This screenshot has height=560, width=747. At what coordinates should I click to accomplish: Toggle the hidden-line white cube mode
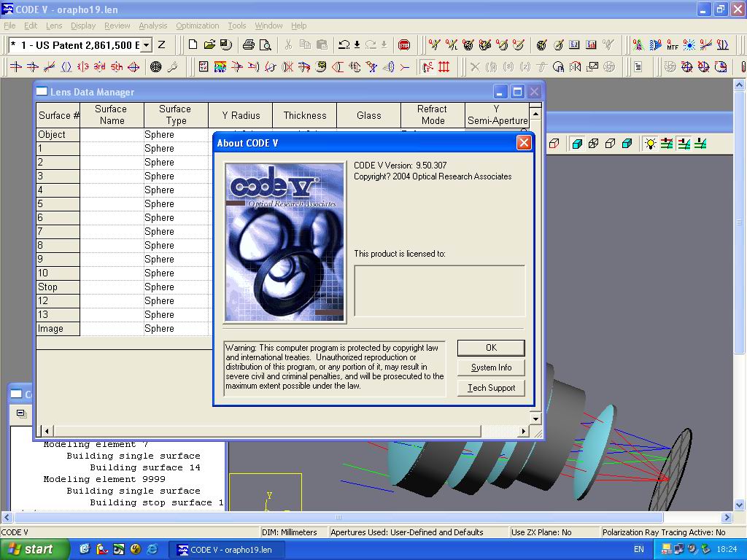(x=611, y=144)
